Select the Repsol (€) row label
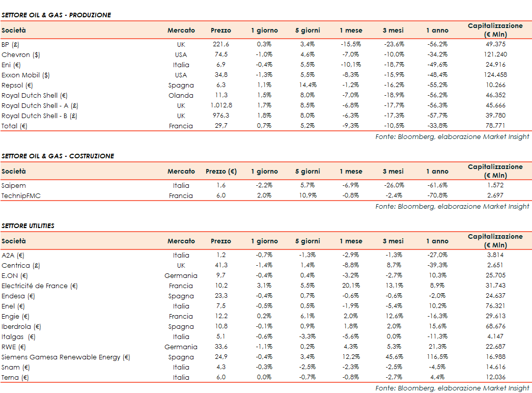 15,85
